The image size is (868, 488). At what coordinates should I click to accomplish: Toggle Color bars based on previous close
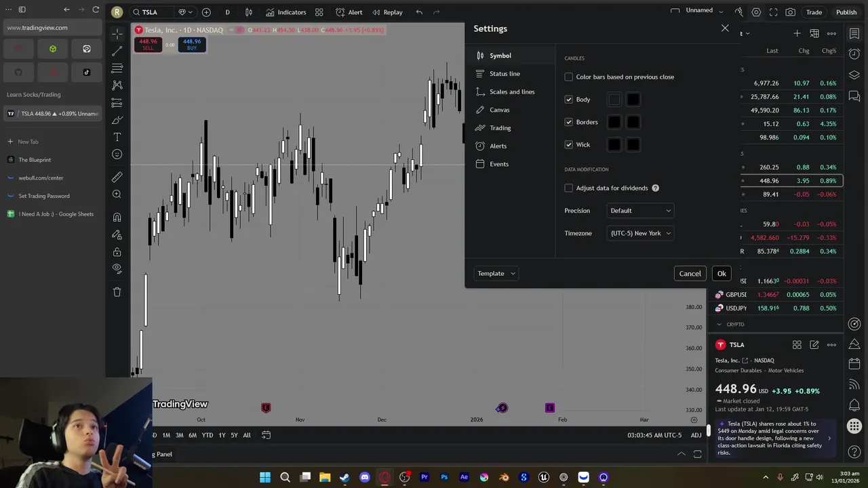pos(569,77)
